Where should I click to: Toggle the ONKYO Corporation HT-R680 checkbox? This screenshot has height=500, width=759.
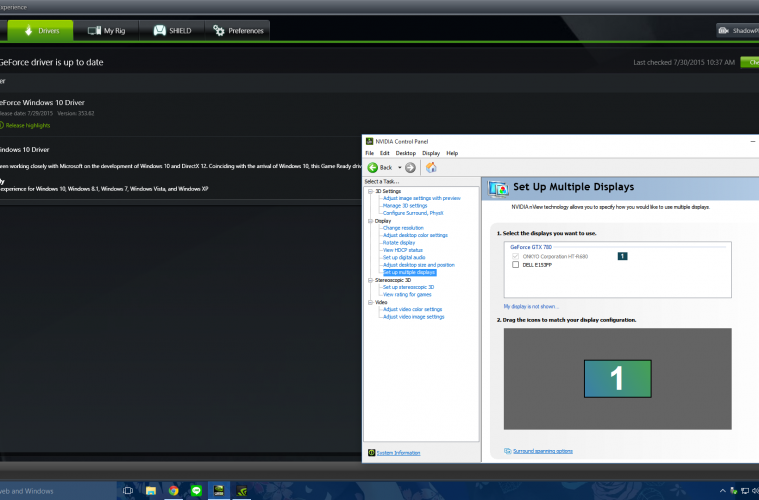[516, 256]
